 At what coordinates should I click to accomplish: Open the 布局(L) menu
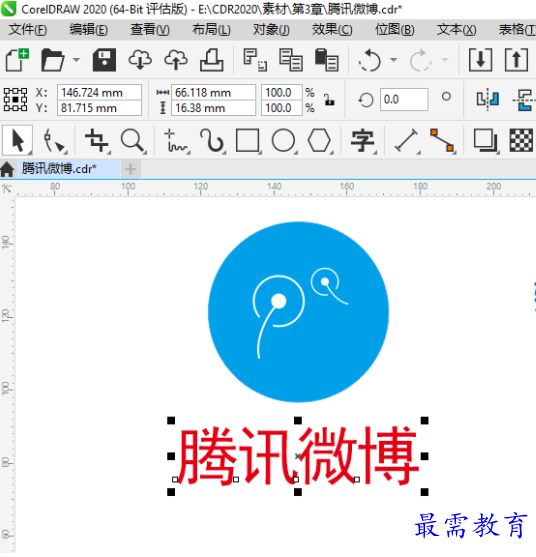click(x=211, y=29)
